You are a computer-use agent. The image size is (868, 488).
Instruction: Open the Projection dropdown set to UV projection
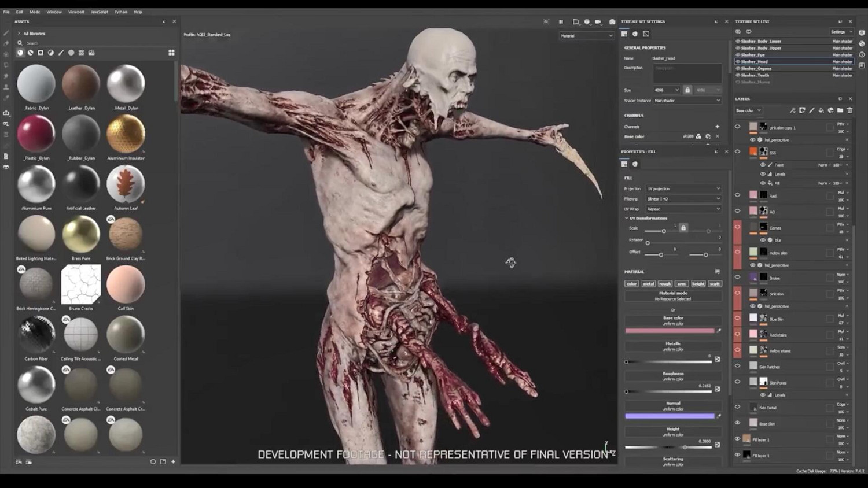pos(683,189)
